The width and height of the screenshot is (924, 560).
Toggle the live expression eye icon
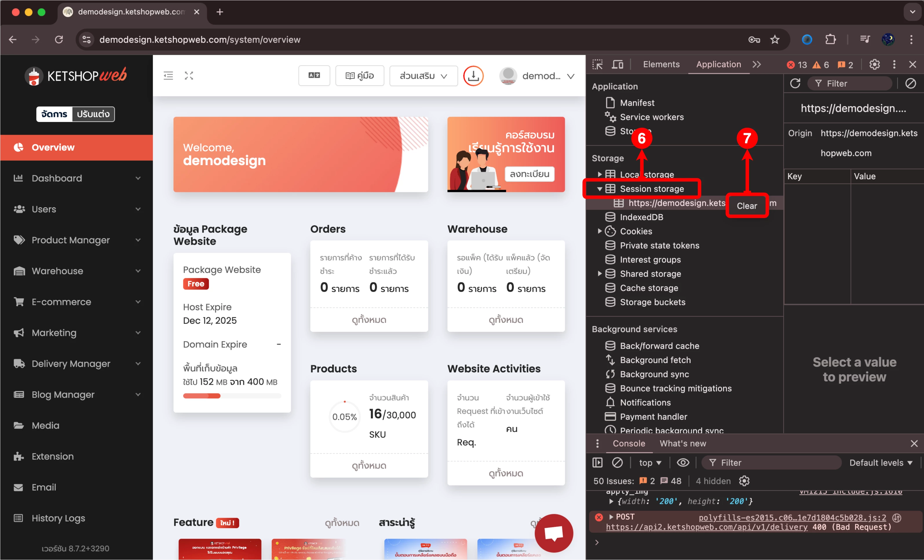click(x=682, y=462)
